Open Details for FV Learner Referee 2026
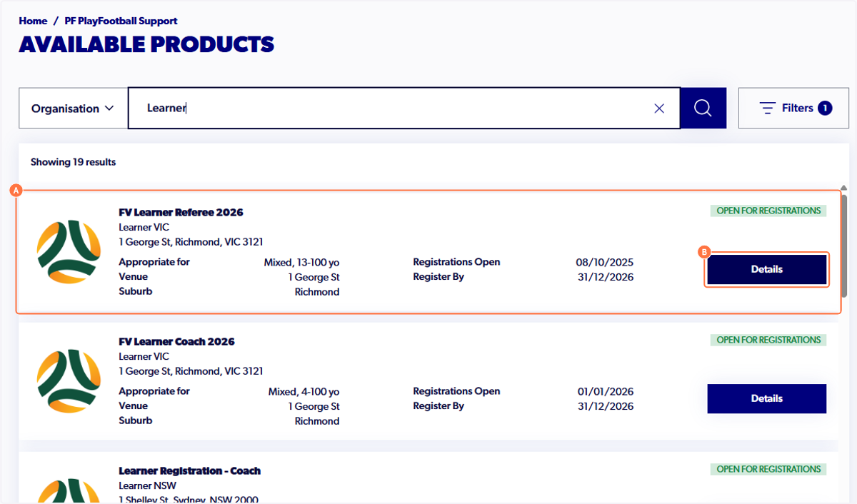Viewport: 857px width, 504px height. [x=767, y=269]
